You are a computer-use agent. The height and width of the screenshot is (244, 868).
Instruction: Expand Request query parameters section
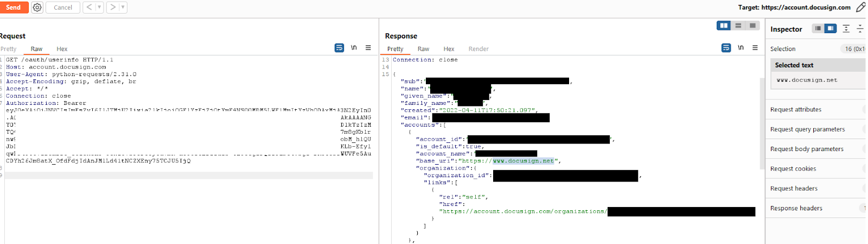click(x=816, y=129)
